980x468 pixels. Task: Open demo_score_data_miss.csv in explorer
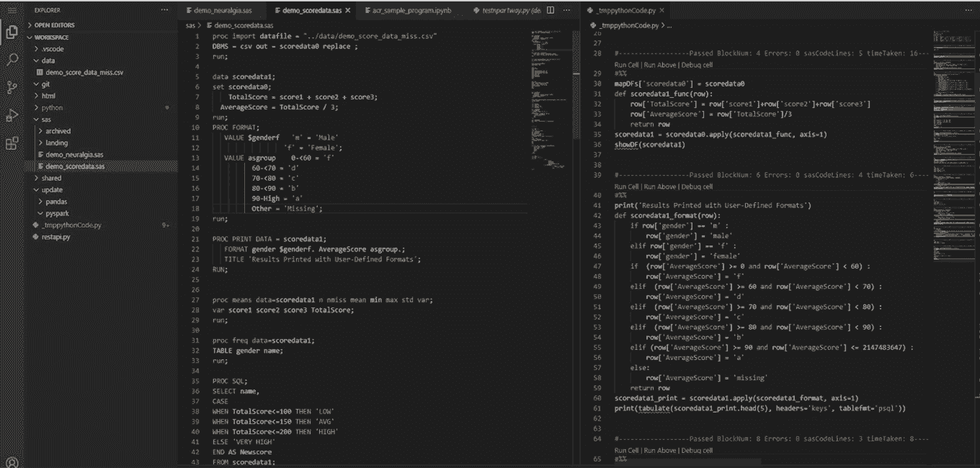click(84, 73)
